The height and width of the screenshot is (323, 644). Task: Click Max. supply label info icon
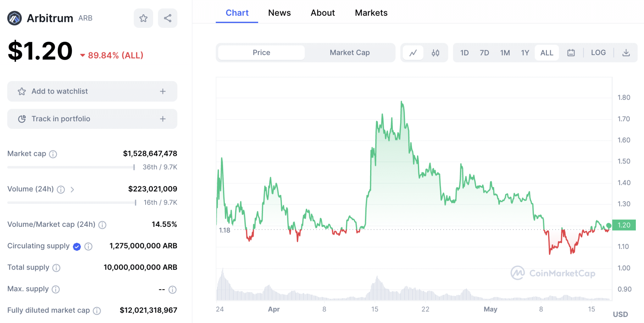pos(56,289)
